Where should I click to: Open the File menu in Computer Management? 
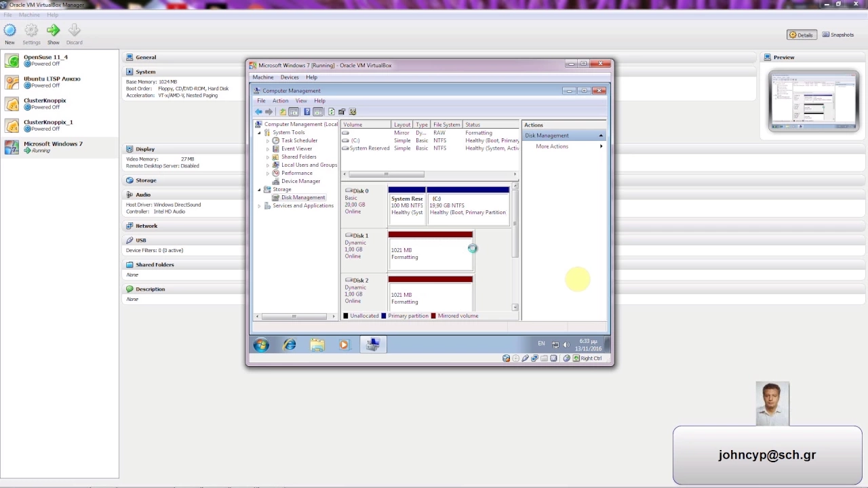(x=261, y=101)
